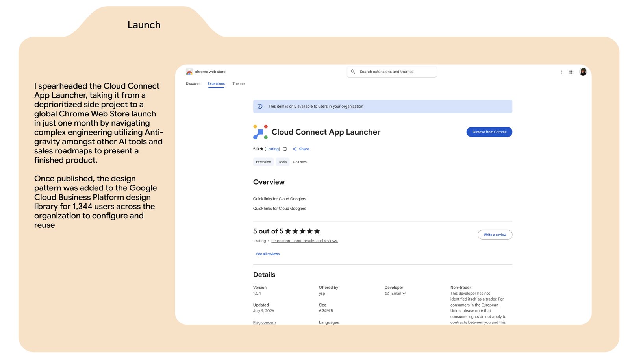Viewport: 630px width, 364px height.
Task: Click the Chrome Web Store rainbow logo
Action: click(189, 72)
